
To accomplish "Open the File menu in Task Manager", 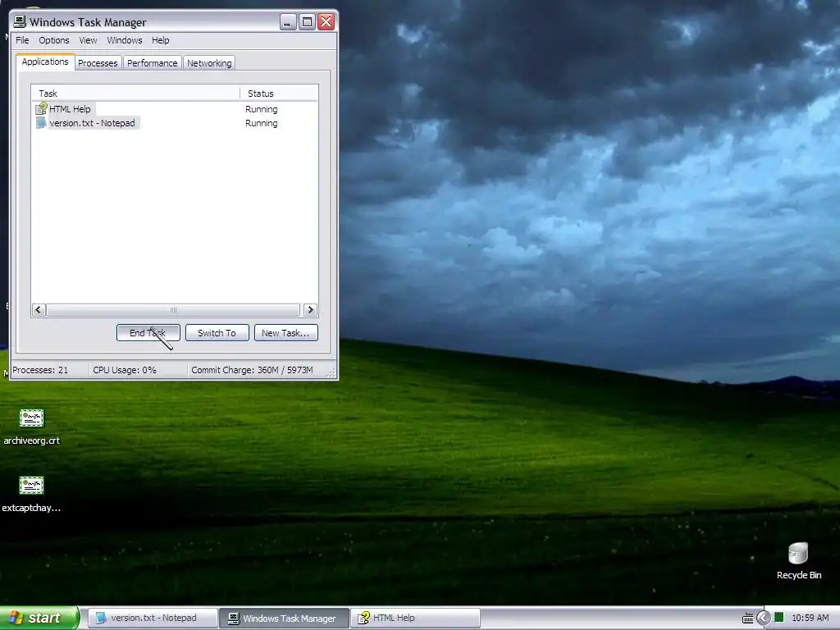I will [22, 40].
